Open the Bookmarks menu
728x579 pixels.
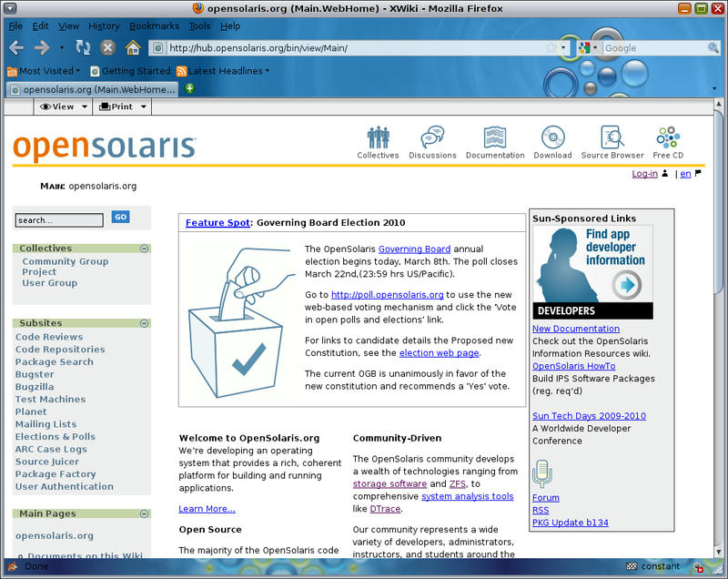(x=154, y=25)
